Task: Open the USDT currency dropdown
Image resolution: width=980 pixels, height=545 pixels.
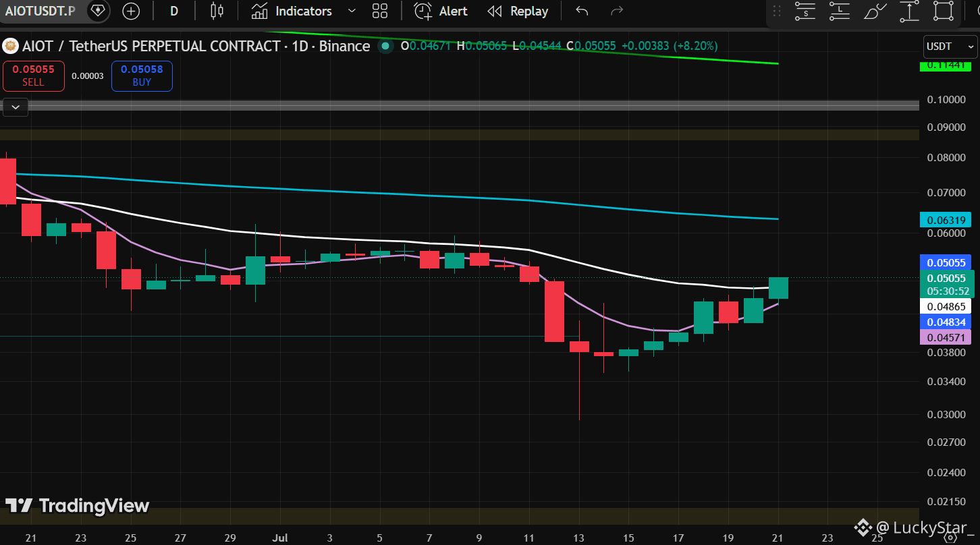Action: point(950,47)
